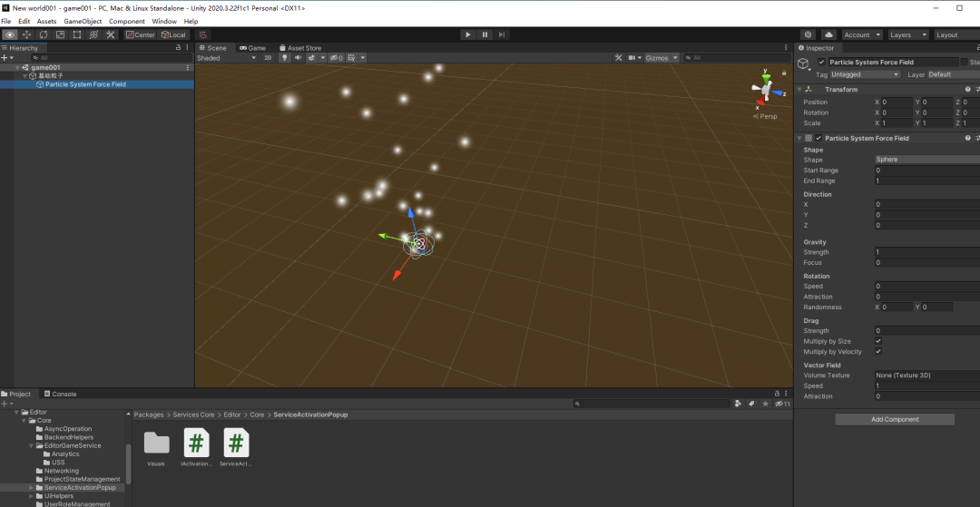Open the Component menu
This screenshot has width=980, height=507.
pos(127,21)
